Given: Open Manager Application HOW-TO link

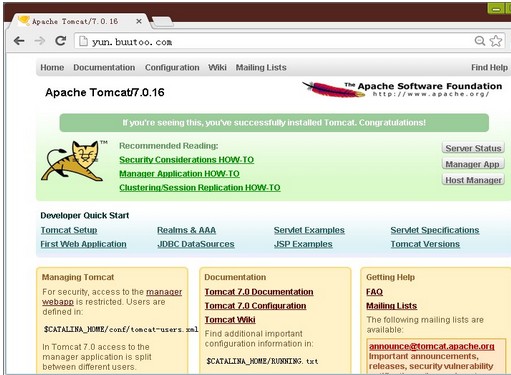Looking at the screenshot, I should (x=179, y=174).
